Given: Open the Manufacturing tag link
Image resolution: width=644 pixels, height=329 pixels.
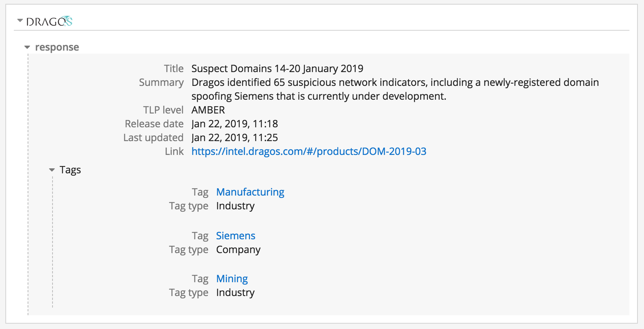Looking at the screenshot, I should [250, 192].
